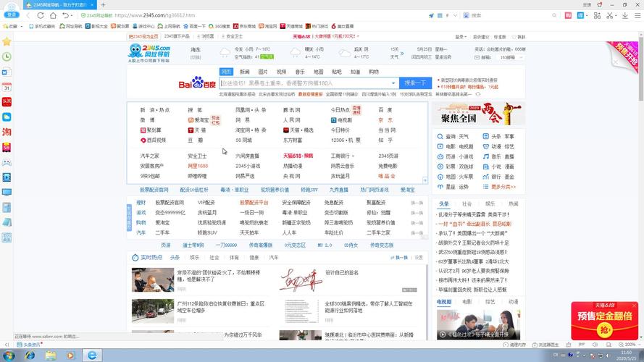Click the refresh icon beside hot headlines
This screenshot has height=362, width=644.
[x=478, y=94]
